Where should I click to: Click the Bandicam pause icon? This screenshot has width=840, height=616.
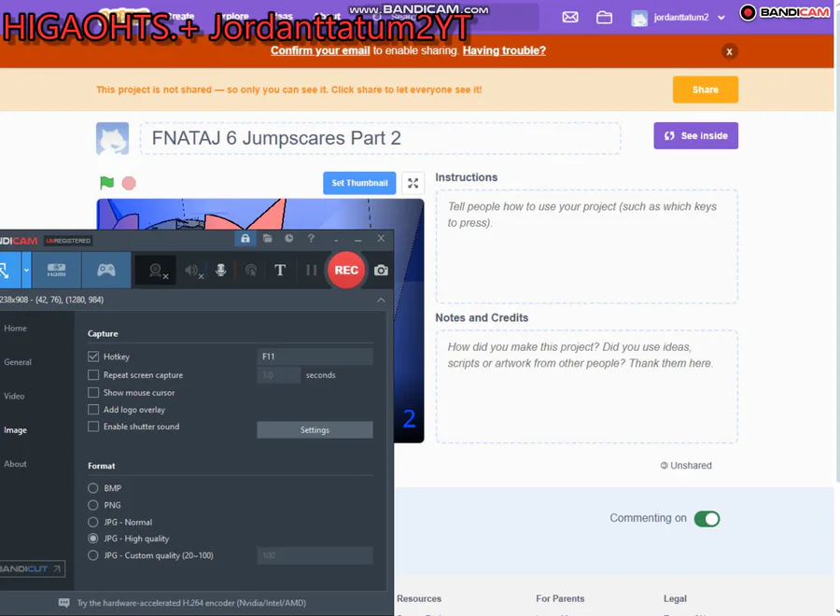click(x=311, y=270)
